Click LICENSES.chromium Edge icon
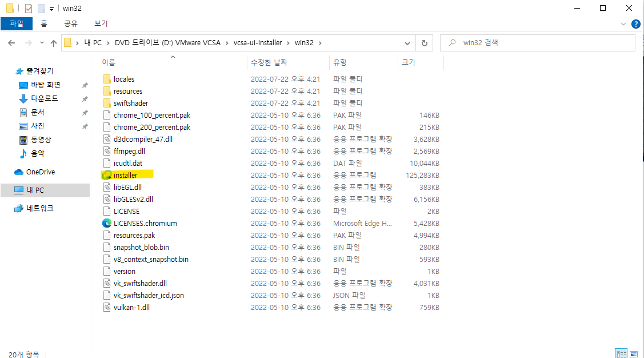Screen dimensions: 644x358 click(x=107, y=223)
